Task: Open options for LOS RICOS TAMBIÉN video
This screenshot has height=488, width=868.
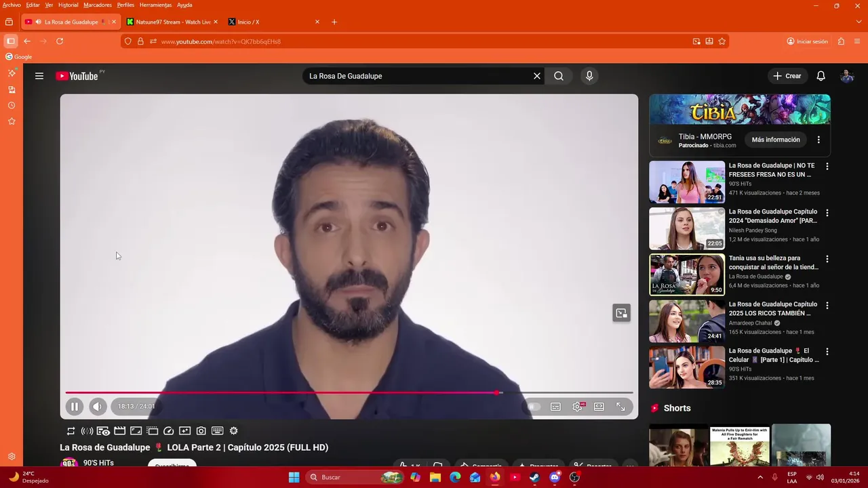Action: point(827,306)
